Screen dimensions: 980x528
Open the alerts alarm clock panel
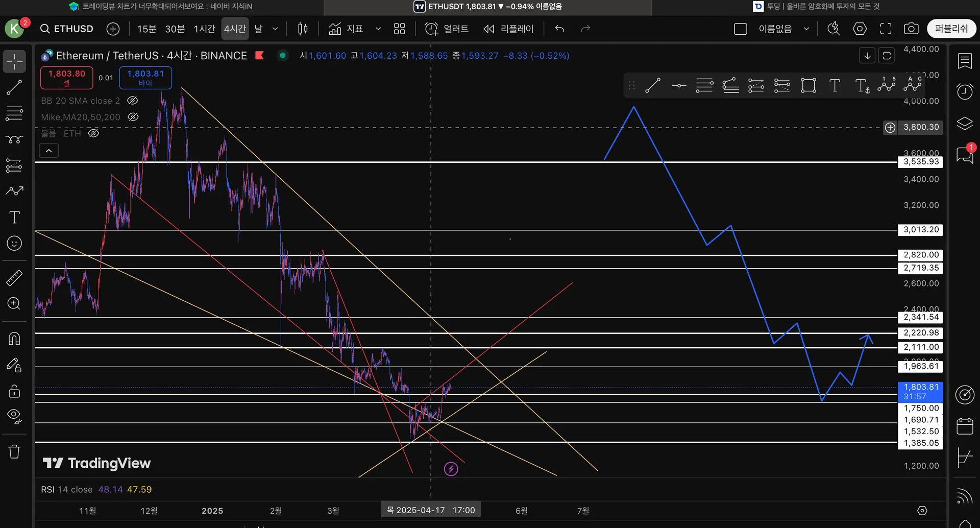[x=965, y=91]
